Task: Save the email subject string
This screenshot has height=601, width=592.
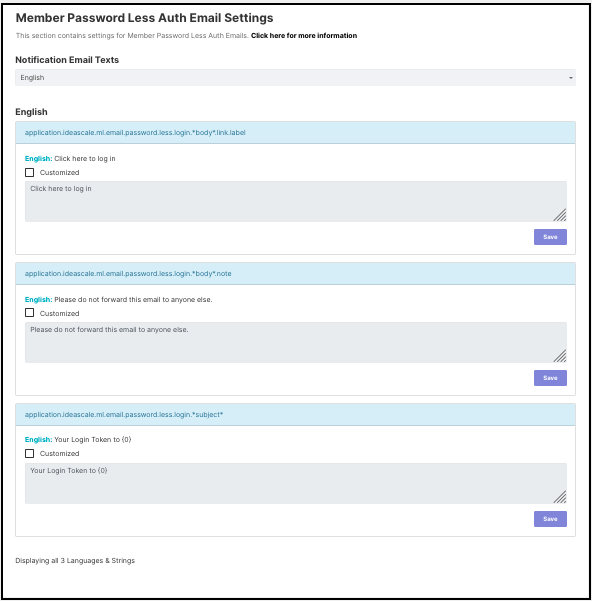Action: (550, 519)
